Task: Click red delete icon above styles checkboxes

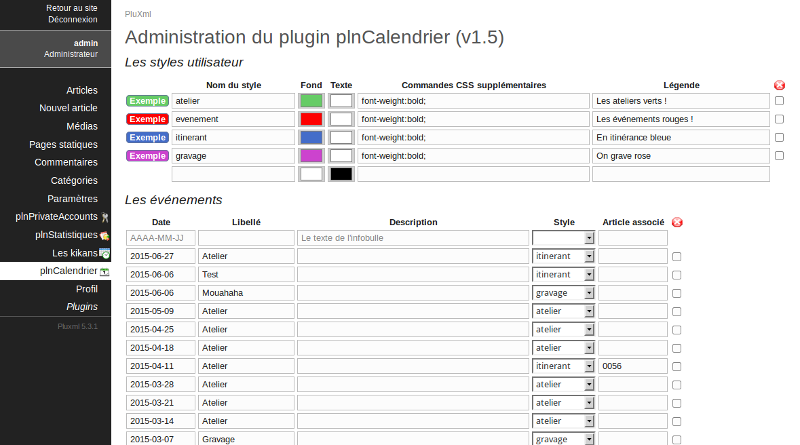Action: 779,85
